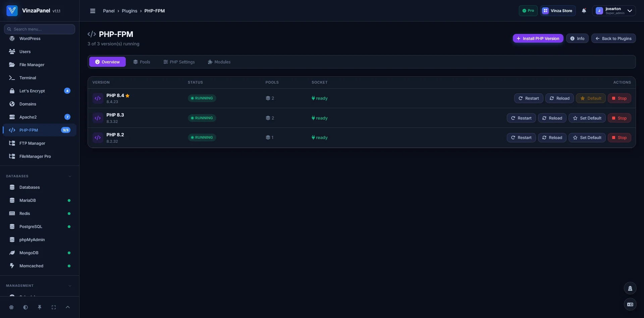
Task: Open MongoDB in the sidebar
Action: 40,253
